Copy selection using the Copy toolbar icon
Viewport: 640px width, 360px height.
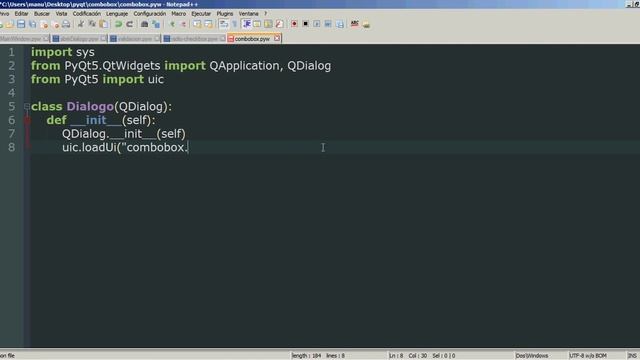[92, 24]
